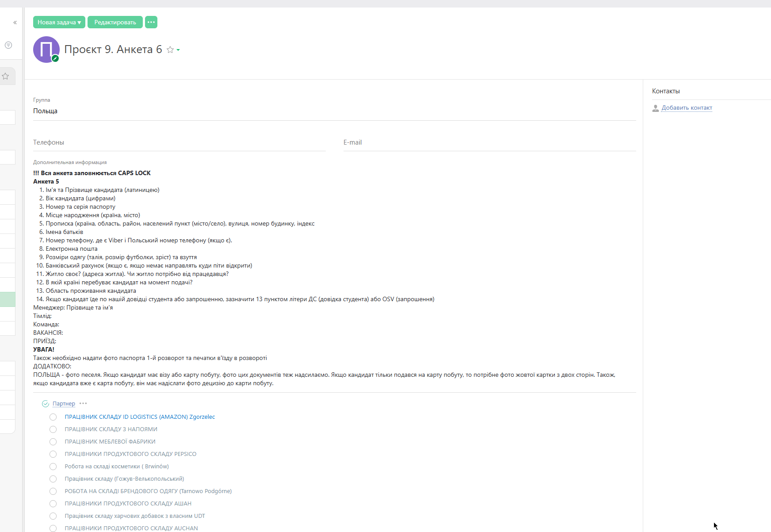This screenshot has height=532, width=771.
Task: Click the green pencil badge on avatar
Action: coord(55,58)
